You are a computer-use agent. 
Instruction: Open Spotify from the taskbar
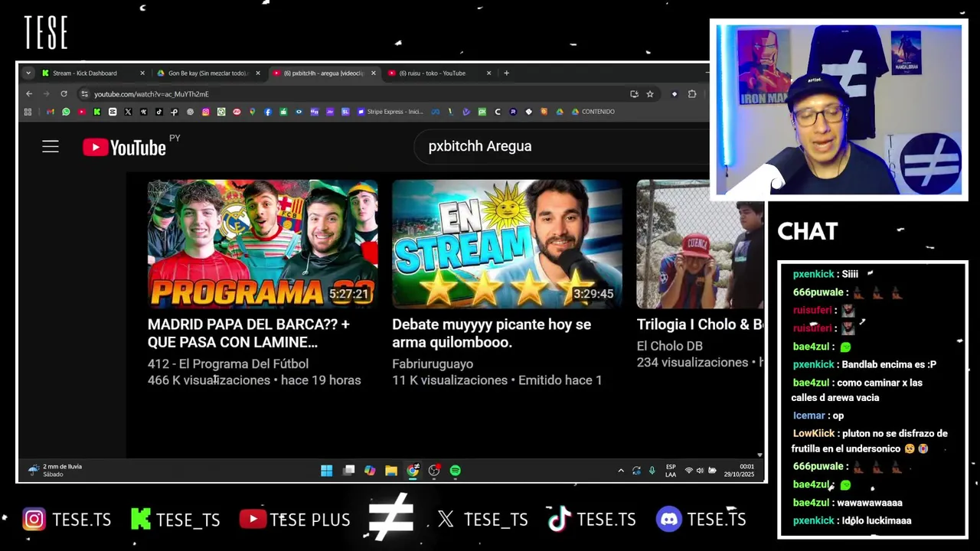tap(456, 471)
